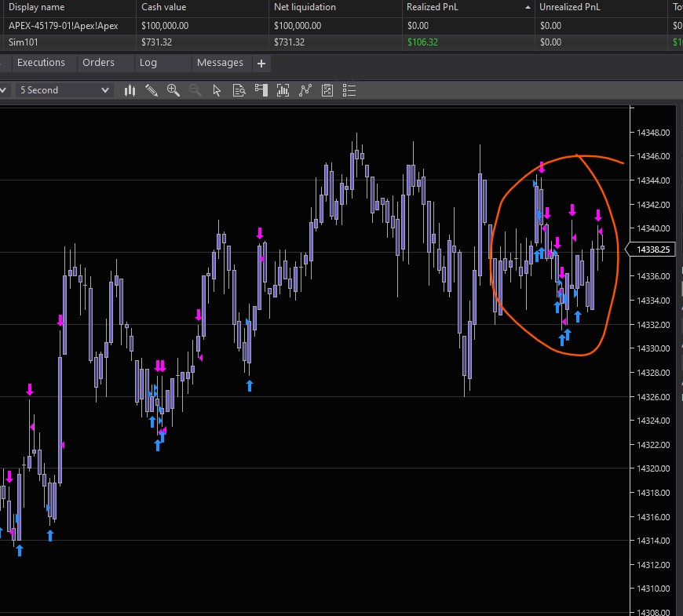Open the chart bar style (candlestick) icon
Viewport: 683px width, 616px height.
tap(130, 90)
